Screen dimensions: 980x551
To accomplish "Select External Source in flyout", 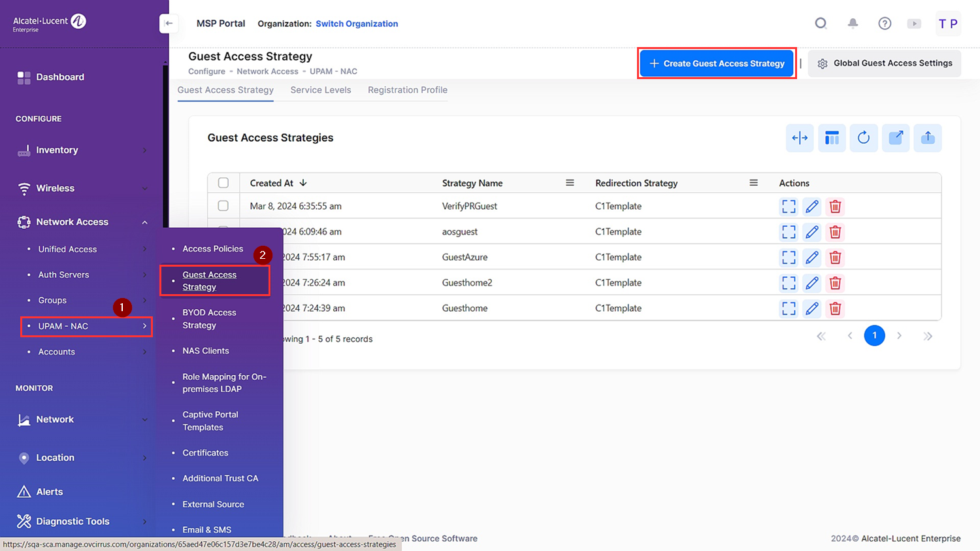I will [213, 505].
